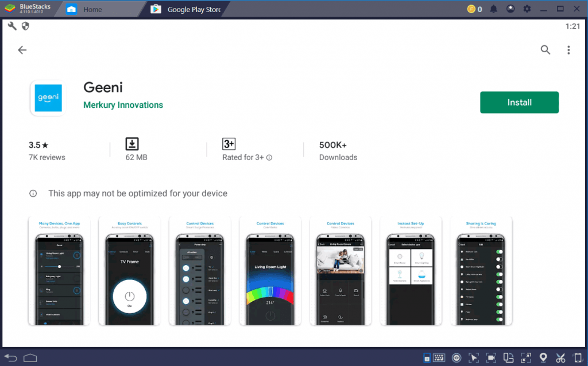
Task: Click the 500K+ Downloads text
Action: pyautogui.click(x=338, y=151)
